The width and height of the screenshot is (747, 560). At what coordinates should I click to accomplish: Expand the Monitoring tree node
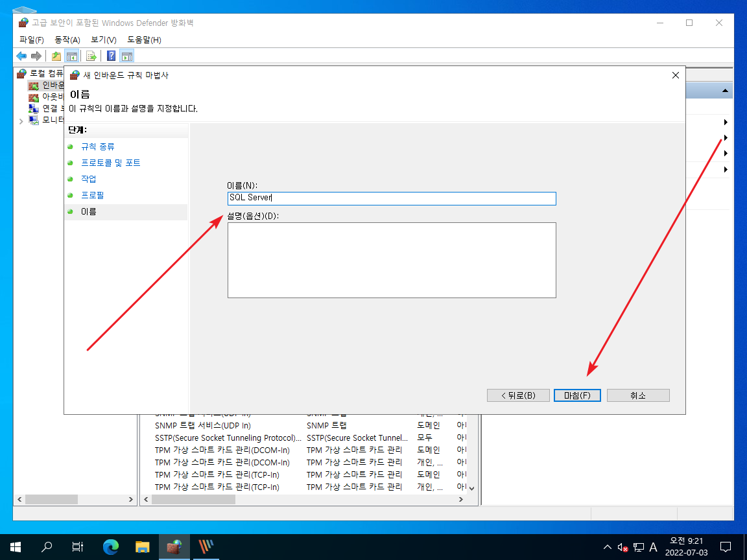click(x=21, y=121)
